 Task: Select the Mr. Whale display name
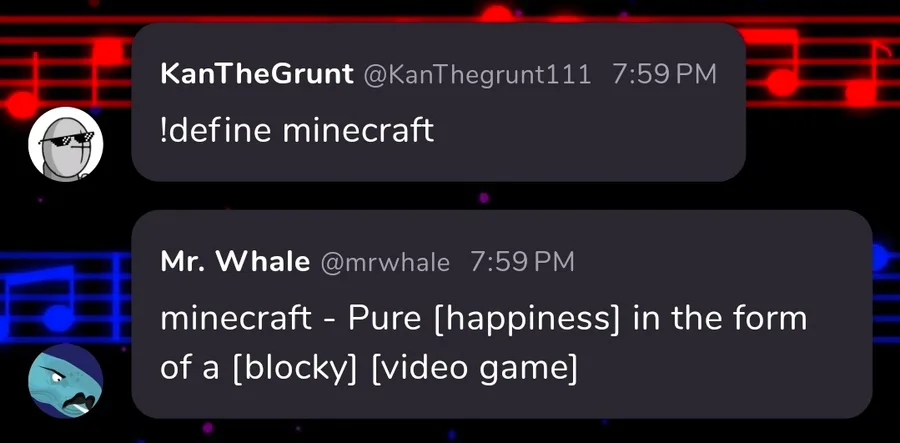(x=235, y=262)
